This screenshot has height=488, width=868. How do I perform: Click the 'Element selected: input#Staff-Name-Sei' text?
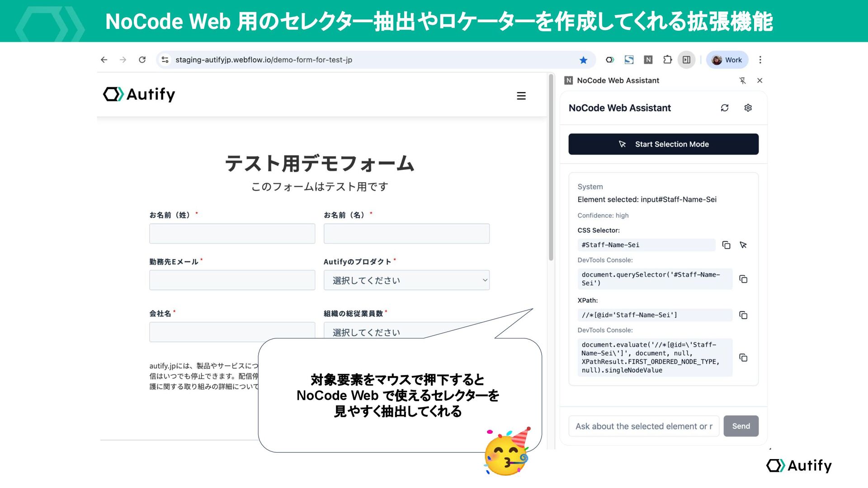[647, 199]
